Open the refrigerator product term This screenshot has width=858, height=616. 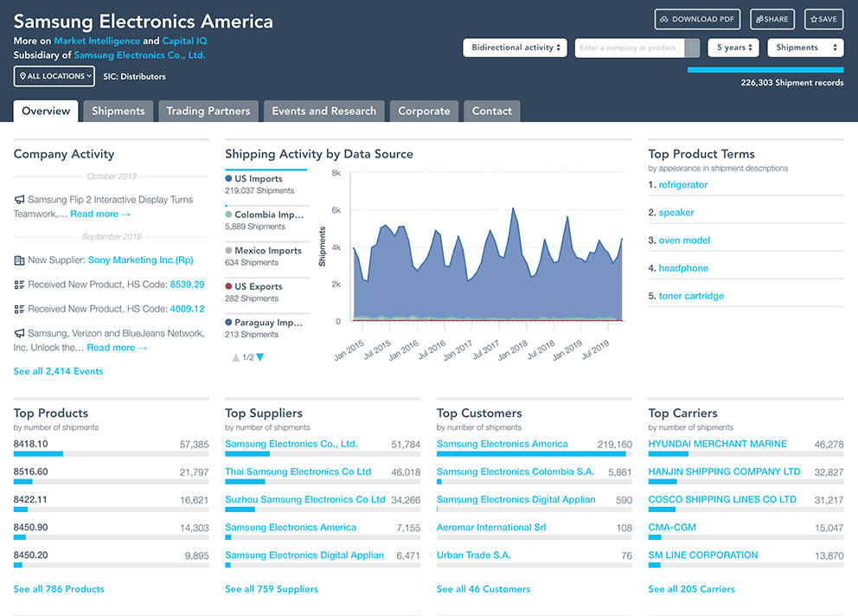pyautogui.click(x=683, y=185)
